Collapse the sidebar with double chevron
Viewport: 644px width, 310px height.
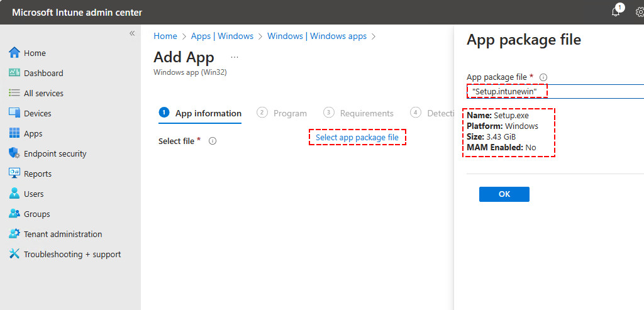(132, 33)
